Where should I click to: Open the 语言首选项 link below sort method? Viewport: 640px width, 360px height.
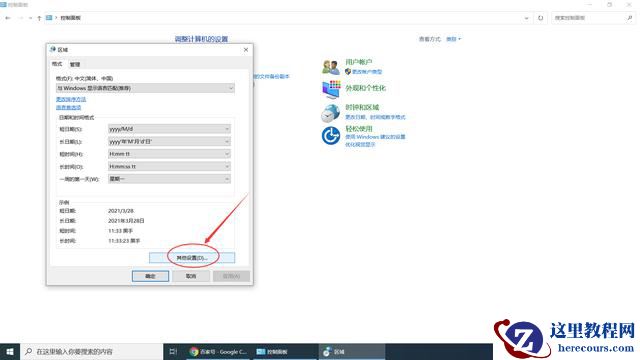pos(69,107)
